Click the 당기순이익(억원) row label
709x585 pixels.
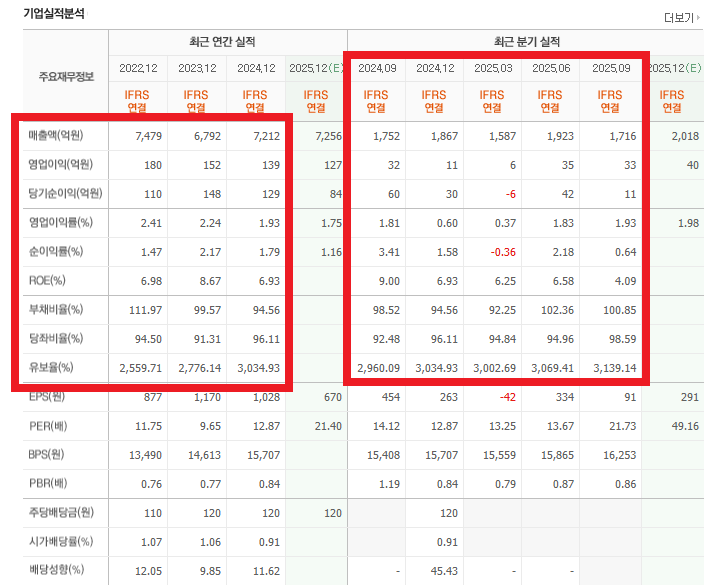tap(59, 193)
